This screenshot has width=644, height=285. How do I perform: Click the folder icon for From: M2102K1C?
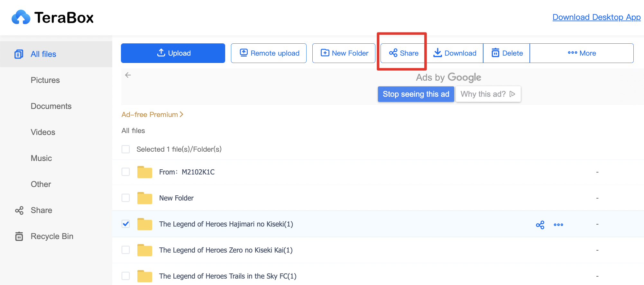click(145, 172)
